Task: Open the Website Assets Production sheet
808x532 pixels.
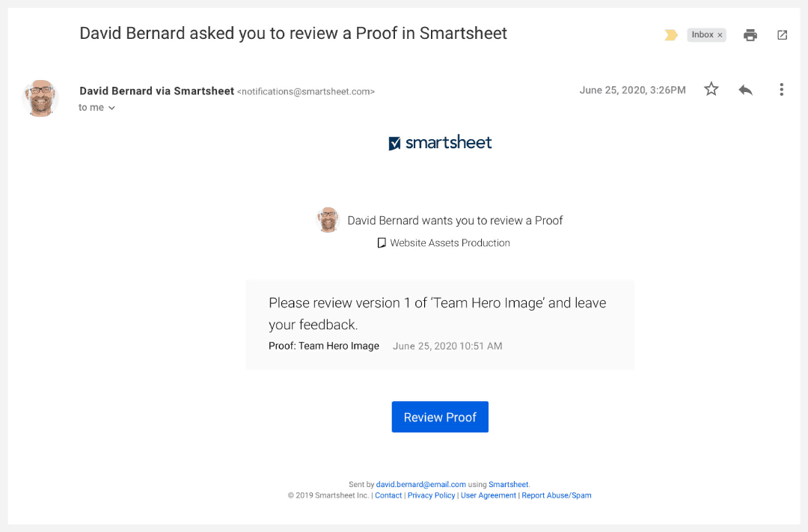Action: pyautogui.click(x=450, y=243)
